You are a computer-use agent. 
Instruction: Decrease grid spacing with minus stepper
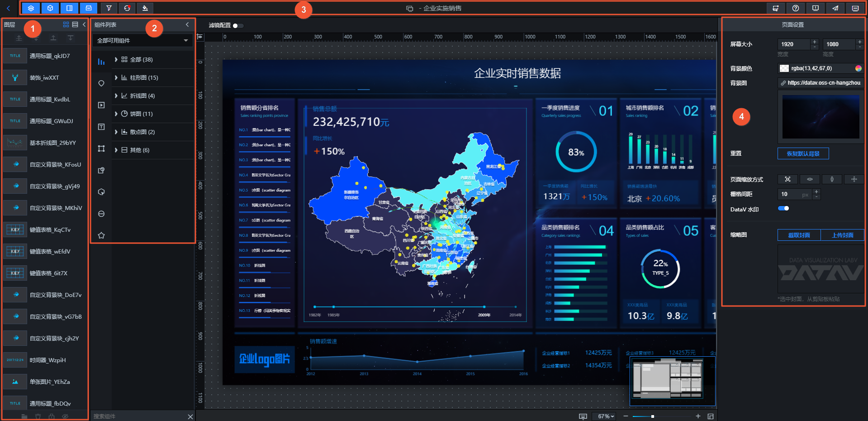[x=816, y=197]
